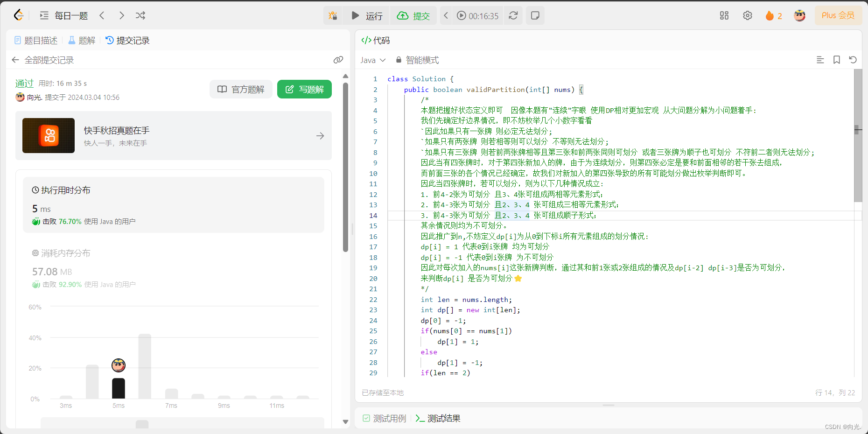The height and width of the screenshot is (434, 868).
Task: Switch to the 题解 tab
Action: coord(82,41)
